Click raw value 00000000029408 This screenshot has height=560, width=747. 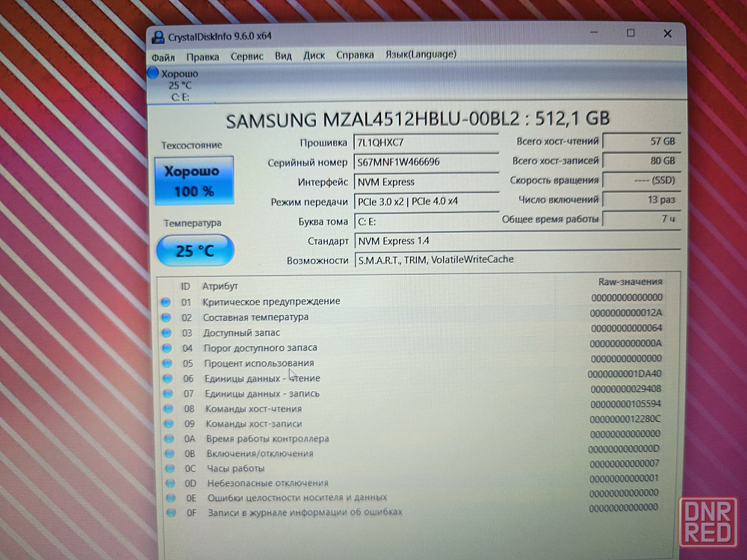point(625,389)
